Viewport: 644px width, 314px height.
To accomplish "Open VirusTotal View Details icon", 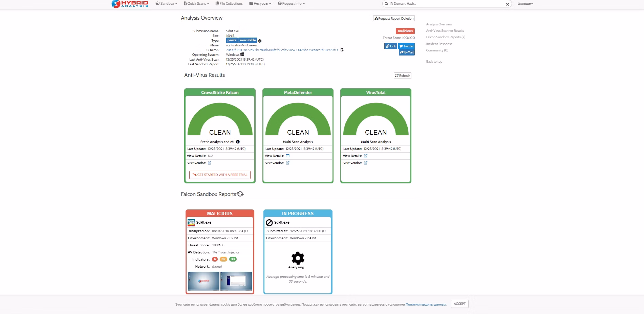I will [x=366, y=156].
